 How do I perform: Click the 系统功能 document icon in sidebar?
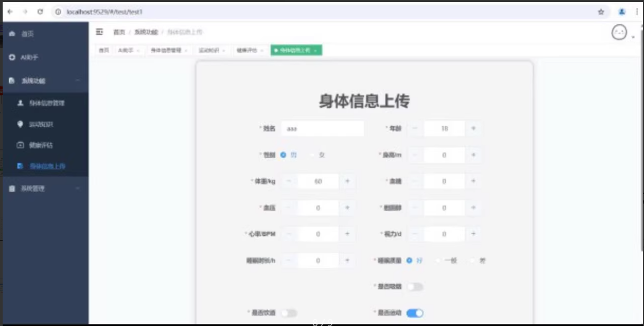[12, 81]
